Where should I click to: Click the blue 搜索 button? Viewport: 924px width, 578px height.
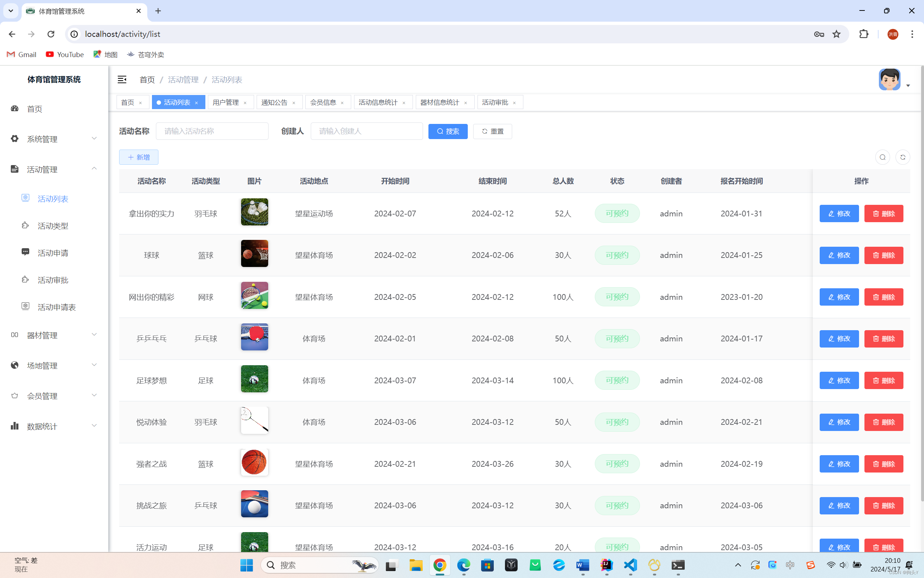448,131
